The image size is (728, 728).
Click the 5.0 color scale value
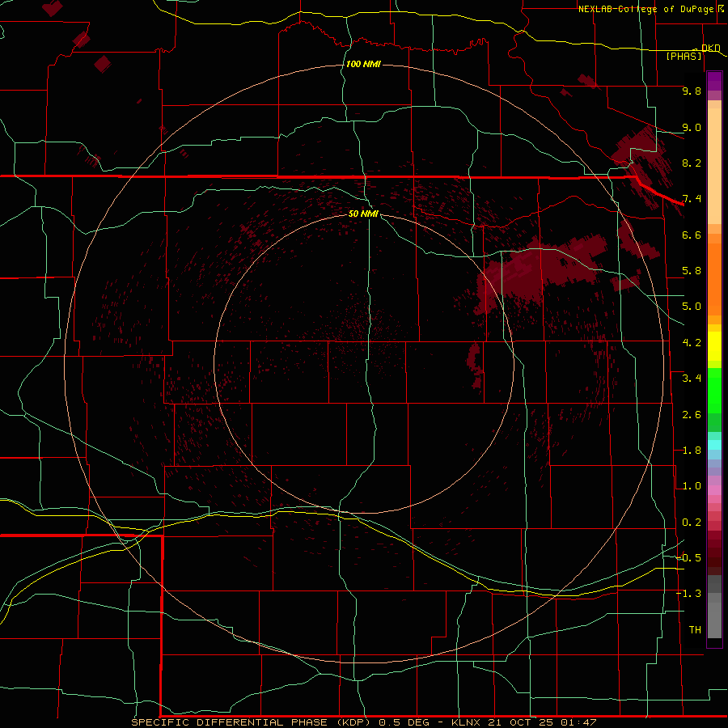click(x=692, y=307)
